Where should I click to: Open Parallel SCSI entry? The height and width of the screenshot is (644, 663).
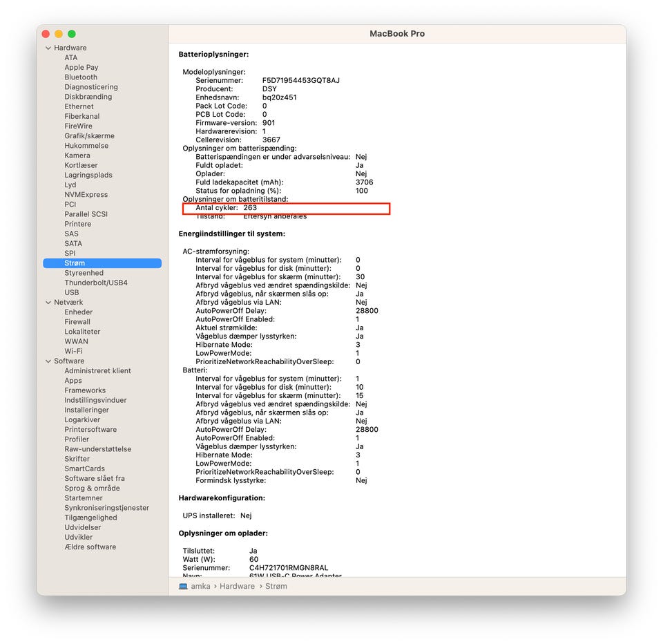86,214
